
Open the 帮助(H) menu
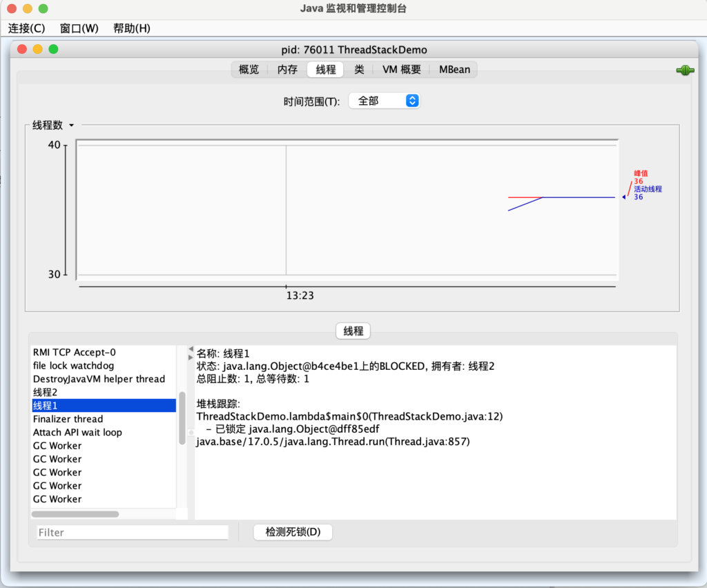(132, 28)
